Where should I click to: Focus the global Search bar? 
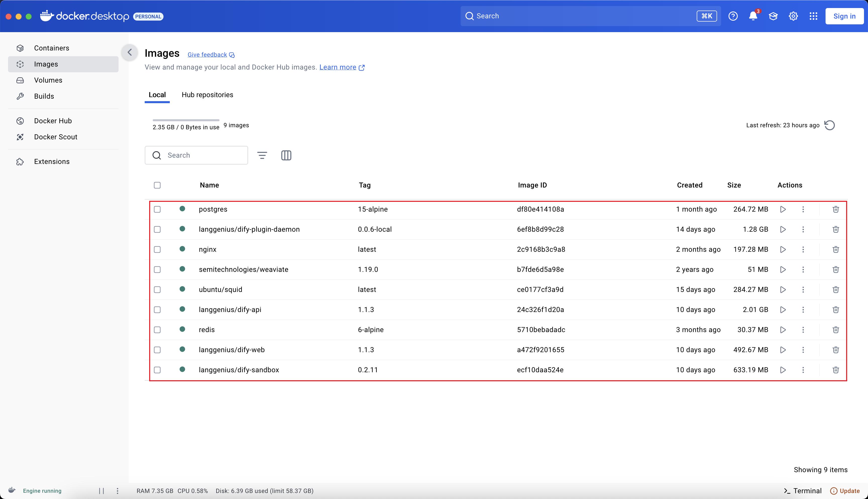[590, 16]
